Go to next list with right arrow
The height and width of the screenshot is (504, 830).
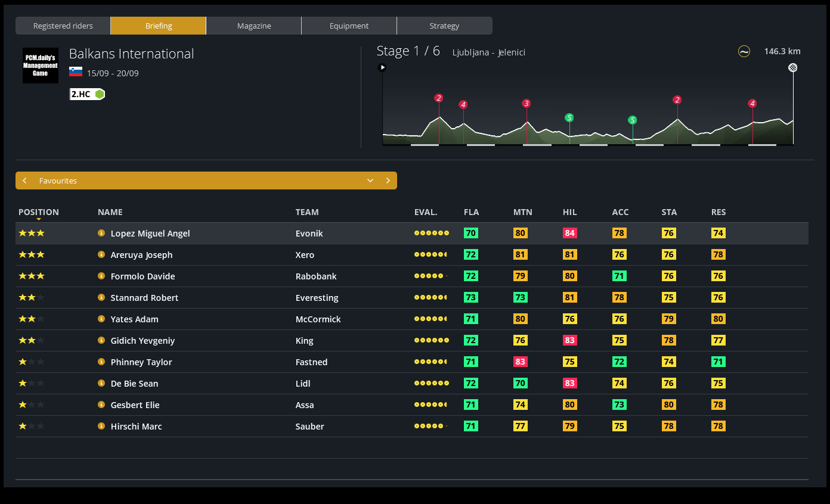(x=388, y=181)
